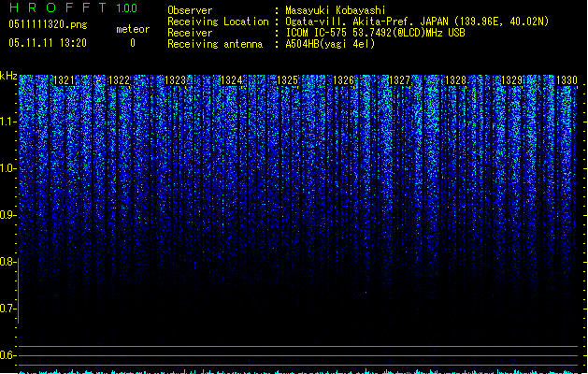Click the observer name Masayuki Kobayashi
The width and height of the screenshot is (588, 374).
(x=336, y=10)
